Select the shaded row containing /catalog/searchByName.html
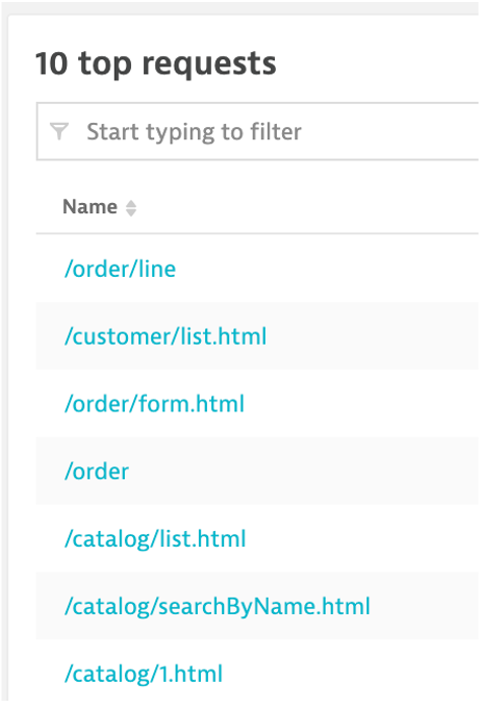 click(x=257, y=606)
